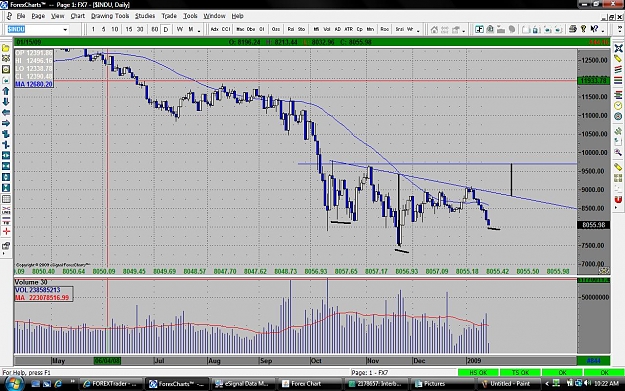Expand the studies toolbar options arrow
Image resolution: width=625 pixels, height=391 pixels.
click(x=419, y=30)
